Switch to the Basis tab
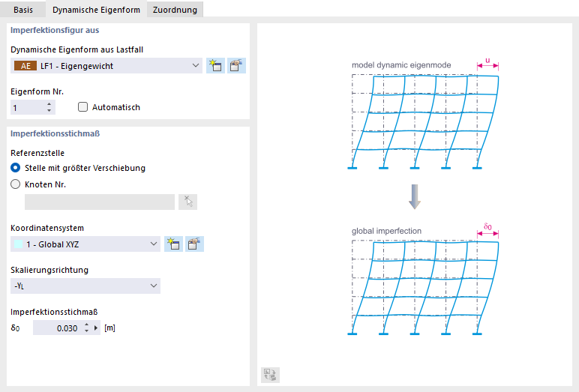Image resolution: width=579 pixels, height=392 pixels. (x=22, y=10)
